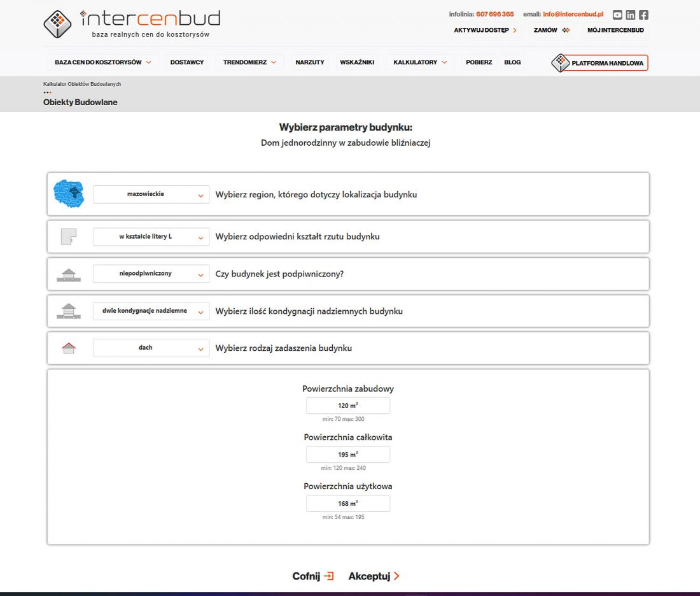Click the basement building icon
The width and height of the screenshot is (700, 596).
pos(69,274)
